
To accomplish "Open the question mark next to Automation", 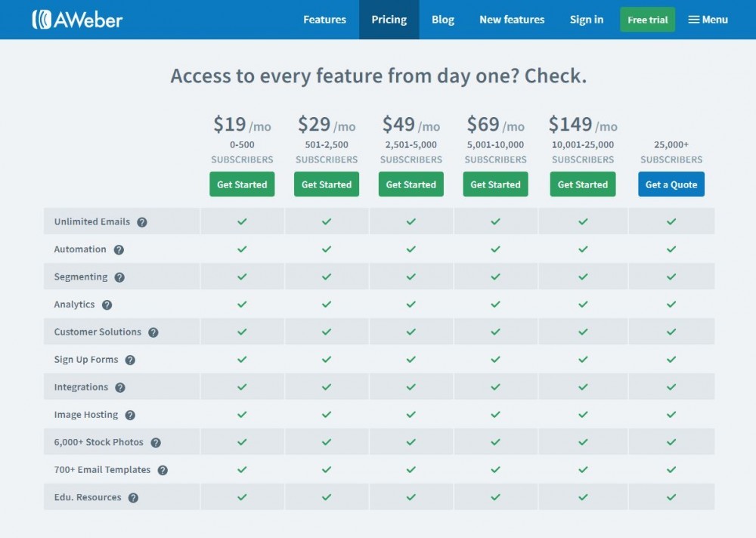I will pos(118,249).
